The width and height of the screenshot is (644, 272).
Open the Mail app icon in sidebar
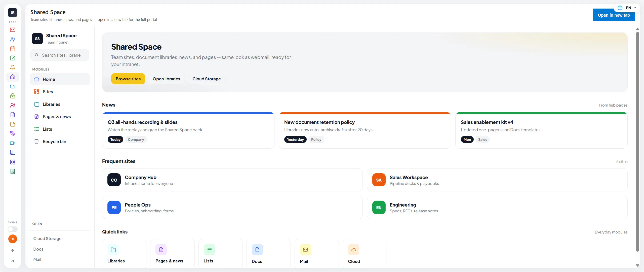(13, 30)
